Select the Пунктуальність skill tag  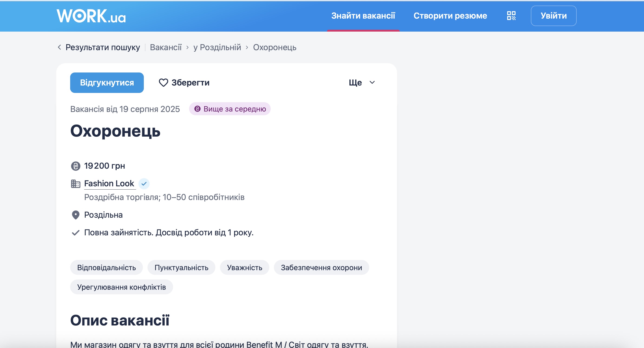point(181,267)
